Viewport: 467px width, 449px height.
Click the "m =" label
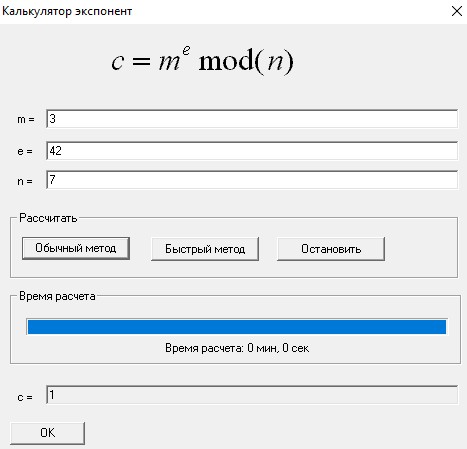26,119
